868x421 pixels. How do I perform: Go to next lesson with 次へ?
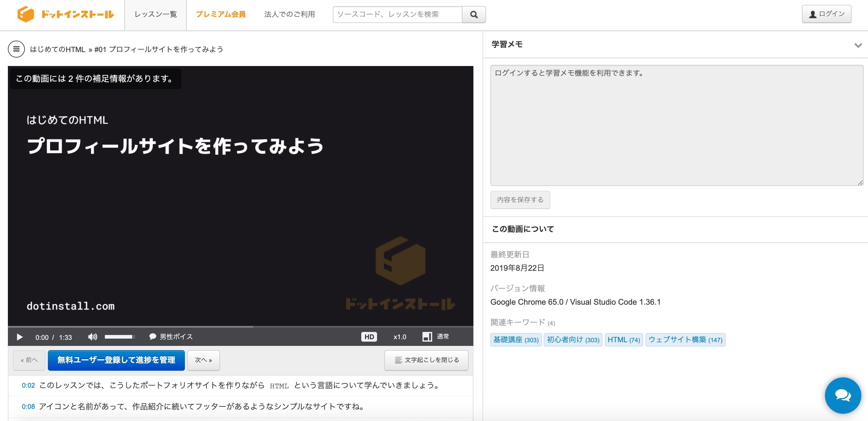pyautogui.click(x=204, y=360)
